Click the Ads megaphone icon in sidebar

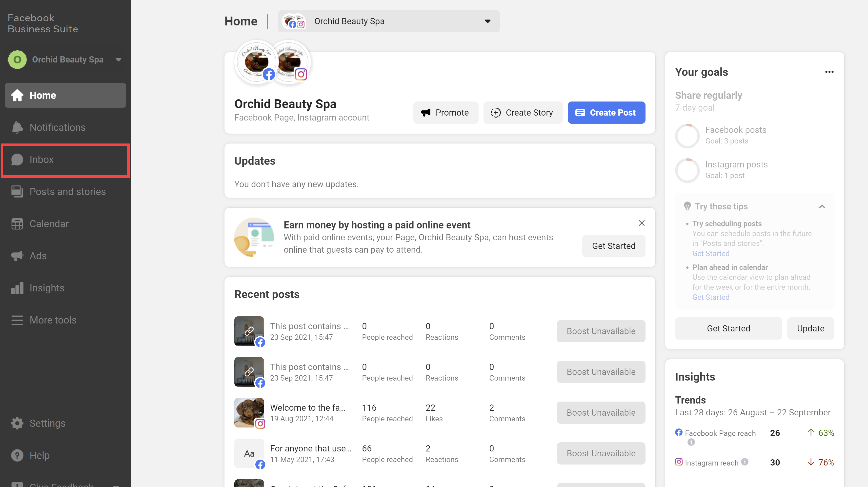click(17, 256)
